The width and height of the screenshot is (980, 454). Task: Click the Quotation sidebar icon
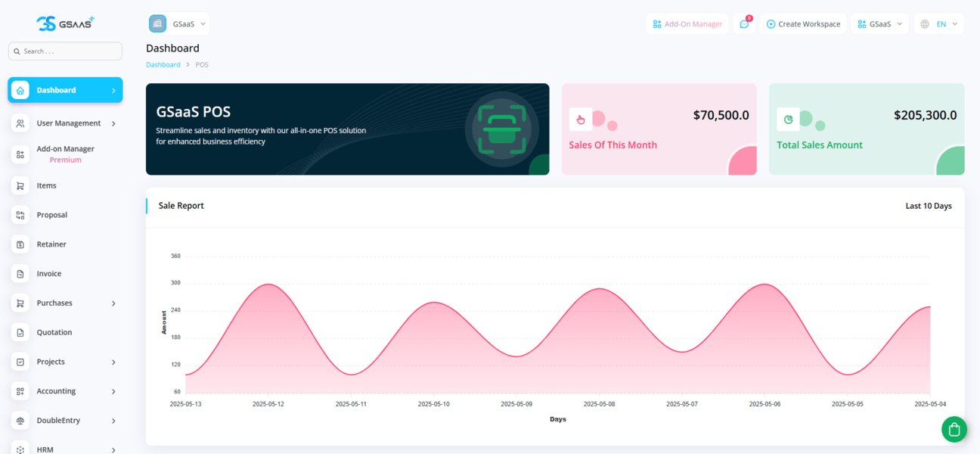[20, 332]
